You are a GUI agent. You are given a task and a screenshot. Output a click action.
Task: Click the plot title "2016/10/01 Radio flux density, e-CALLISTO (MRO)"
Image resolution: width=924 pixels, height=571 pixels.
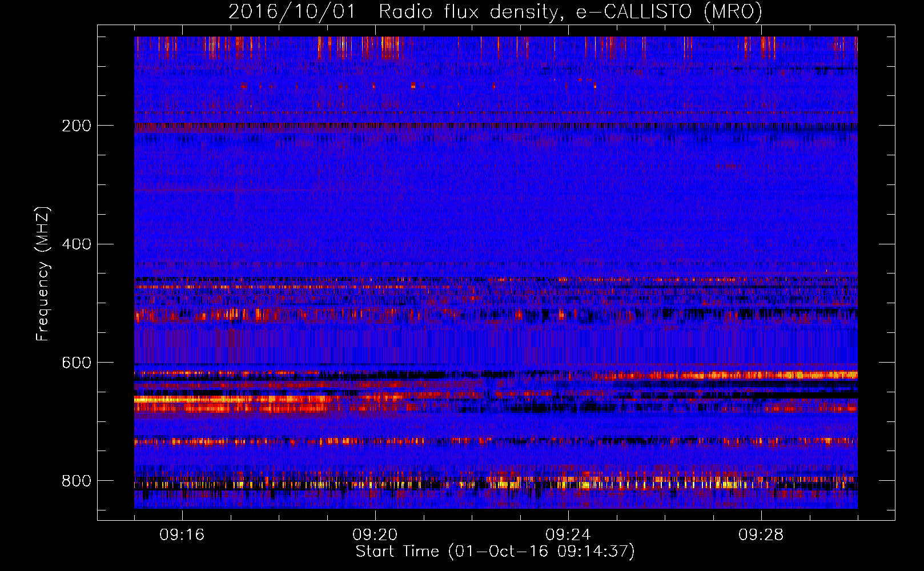click(x=495, y=12)
